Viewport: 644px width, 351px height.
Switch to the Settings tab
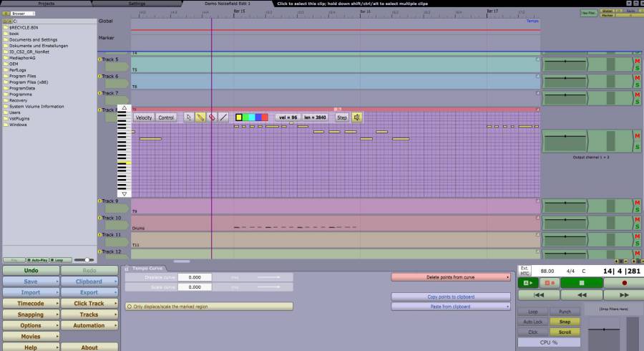(136, 4)
